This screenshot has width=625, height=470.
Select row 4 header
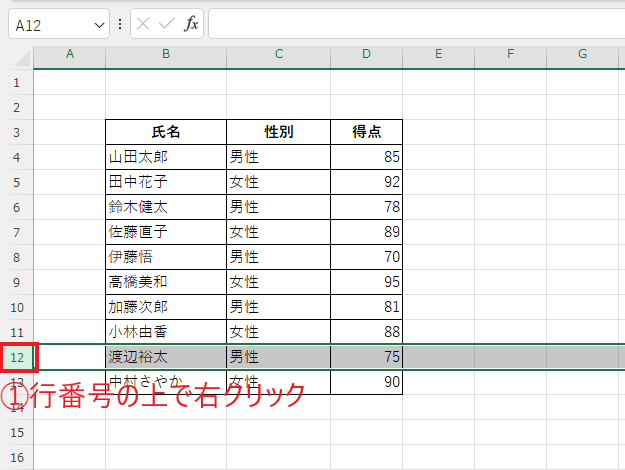[x=17, y=157]
